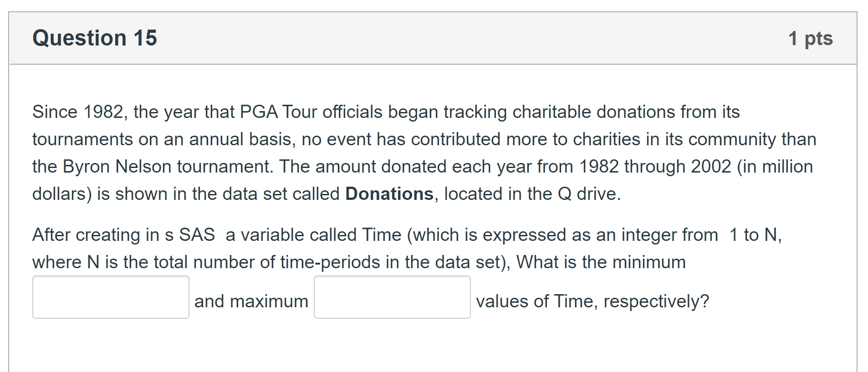This screenshot has width=868, height=372.
Task: Click the words 'Since 1982' at paragraph start
Action: click(x=77, y=112)
